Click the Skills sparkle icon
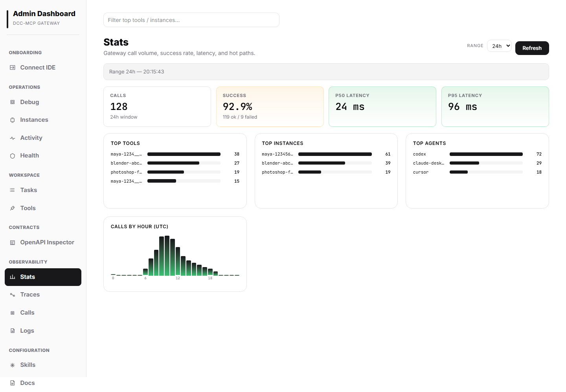 [13, 365]
